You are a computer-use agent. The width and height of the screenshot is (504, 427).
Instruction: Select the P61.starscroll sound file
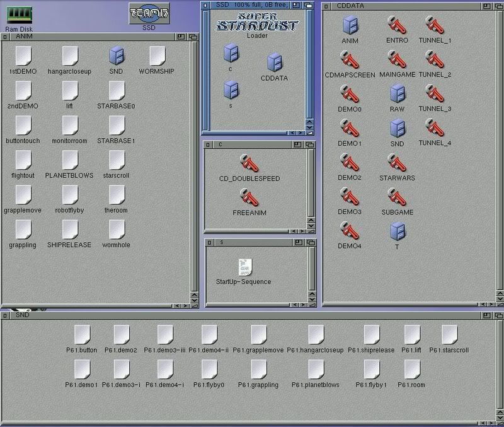pos(449,334)
